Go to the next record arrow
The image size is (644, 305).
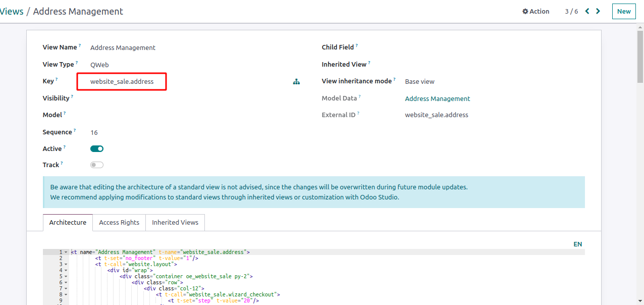598,11
